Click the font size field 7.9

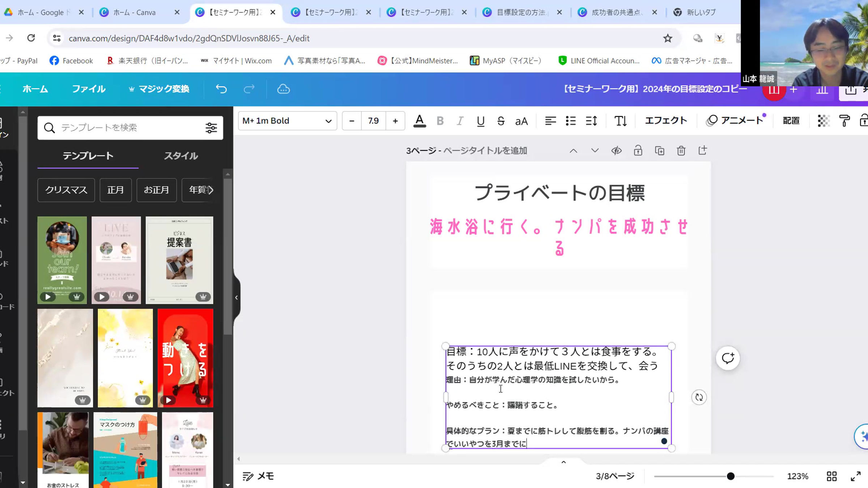coord(373,121)
